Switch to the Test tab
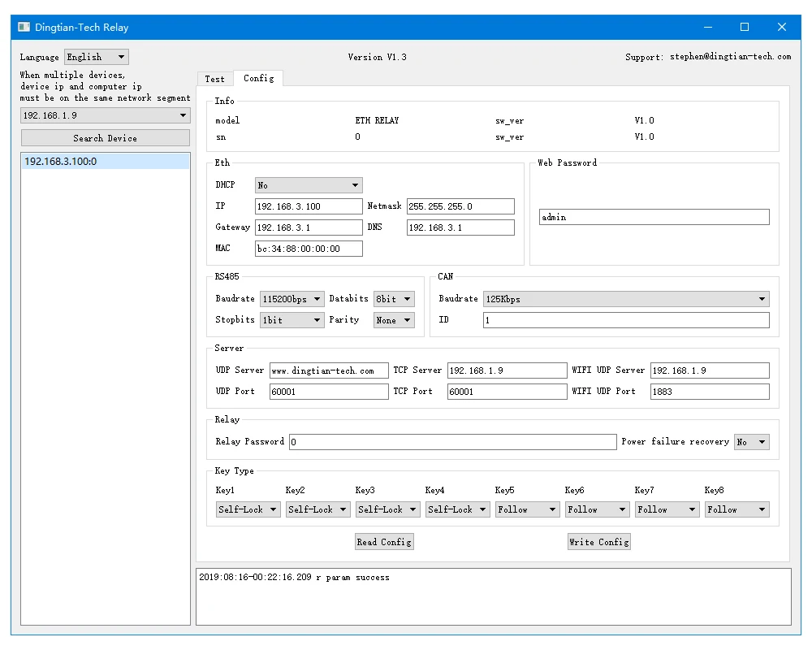Image resolution: width=812 pixels, height=650 pixels. click(215, 79)
